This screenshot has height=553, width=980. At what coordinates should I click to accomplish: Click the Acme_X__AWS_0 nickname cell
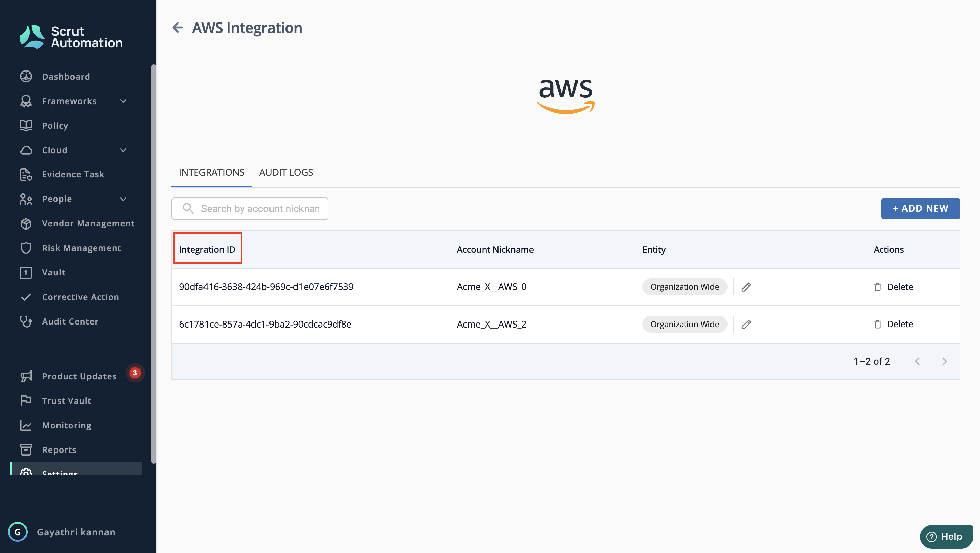(x=491, y=287)
